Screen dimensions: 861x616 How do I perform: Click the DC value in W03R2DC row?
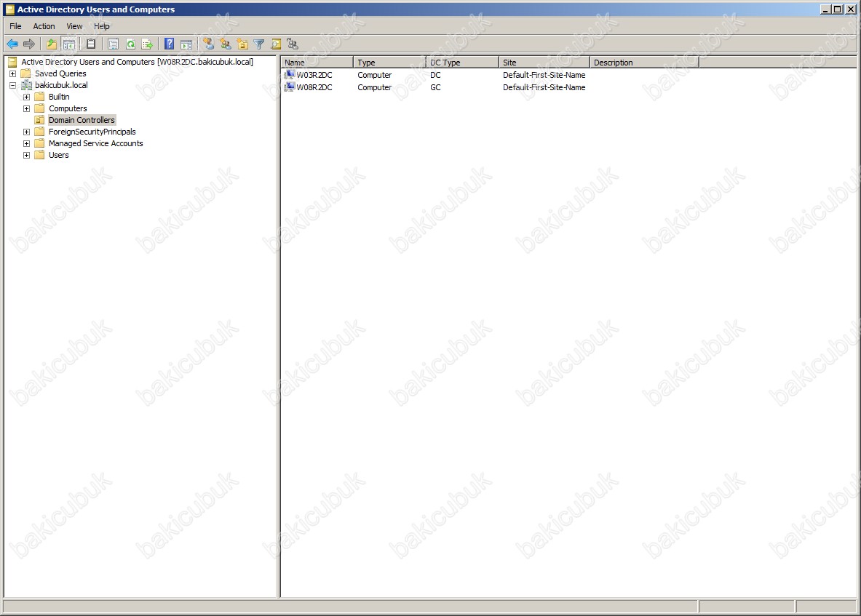(435, 75)
